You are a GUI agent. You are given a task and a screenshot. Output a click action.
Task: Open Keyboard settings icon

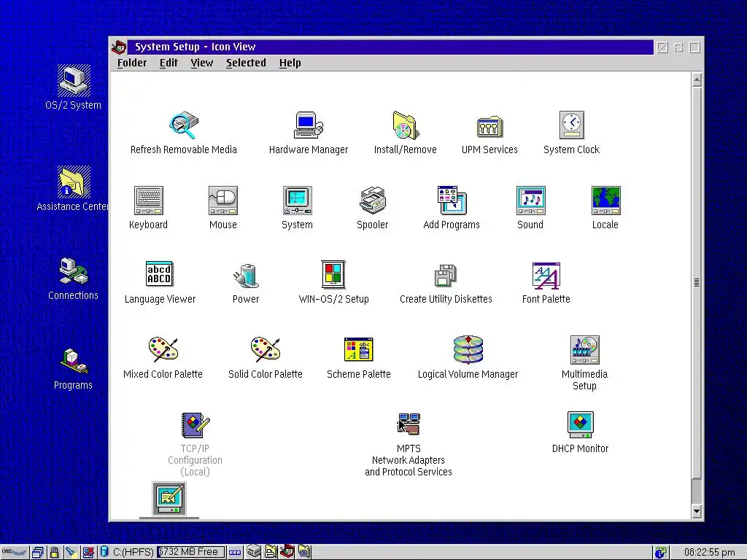point(148,200)
